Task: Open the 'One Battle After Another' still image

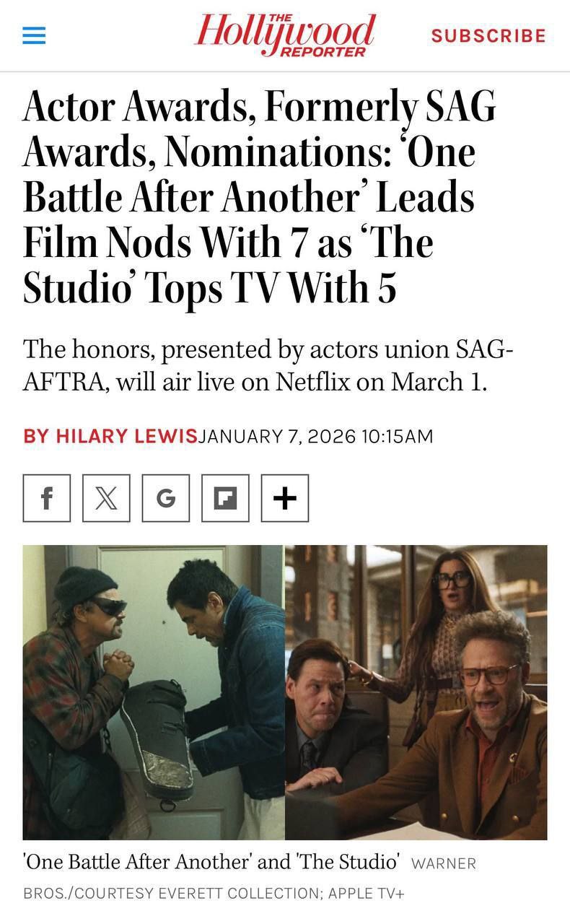Action: [154, 692]
